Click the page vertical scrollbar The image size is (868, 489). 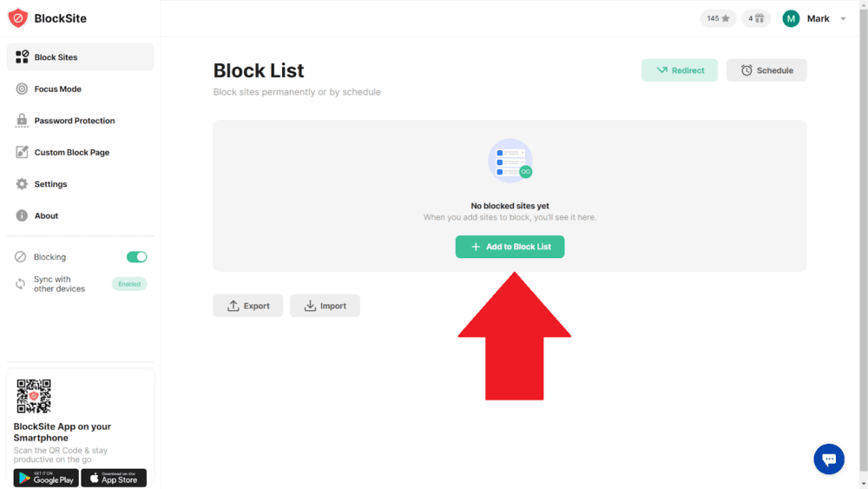point(863,243)
